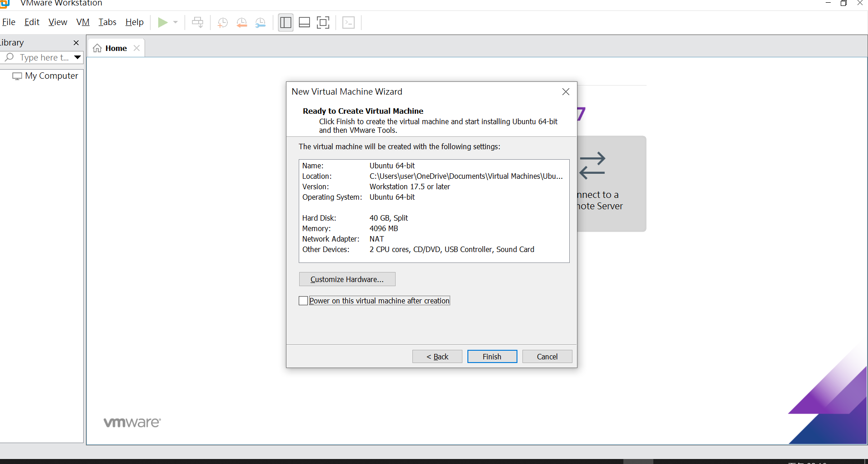Screen dimensions: 868x464
Task: Toggle the thumbnail bar view icon
Action: (304, 22)
